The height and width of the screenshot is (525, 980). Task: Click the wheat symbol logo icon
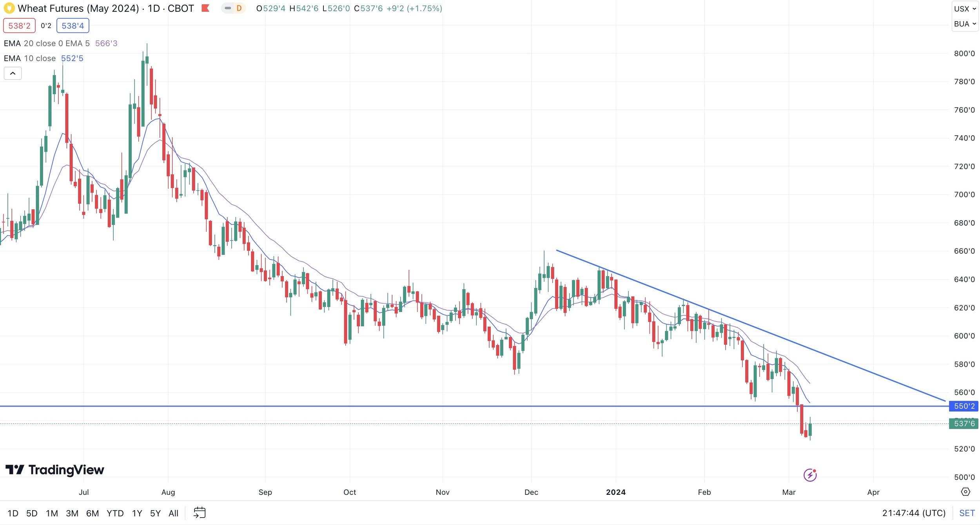pos(9,8)
